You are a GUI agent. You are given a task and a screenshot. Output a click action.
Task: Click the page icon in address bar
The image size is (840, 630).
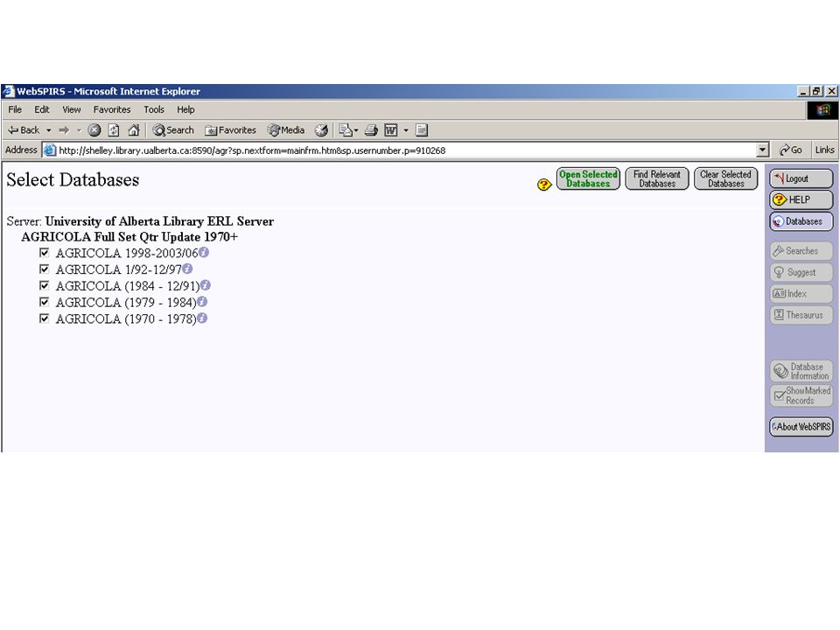click(49, 150)
